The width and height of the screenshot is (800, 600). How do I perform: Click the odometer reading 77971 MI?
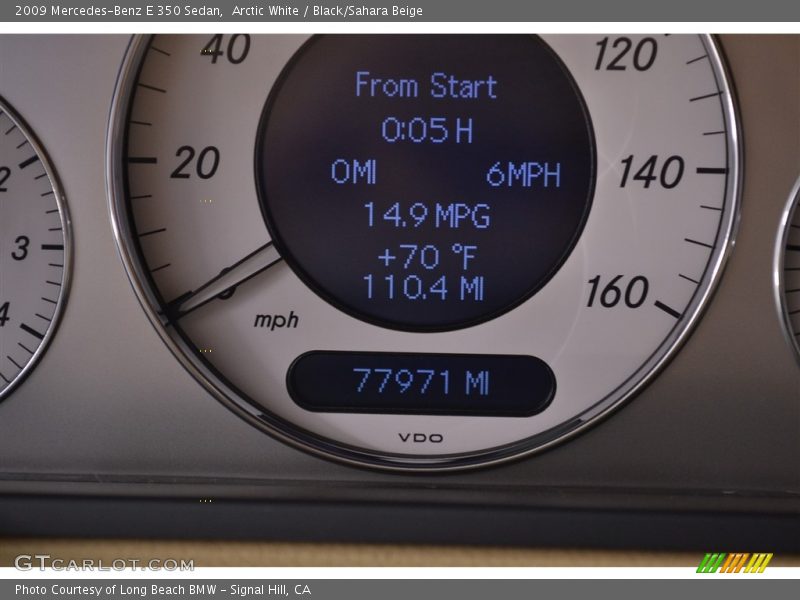[x=421, y=382]
